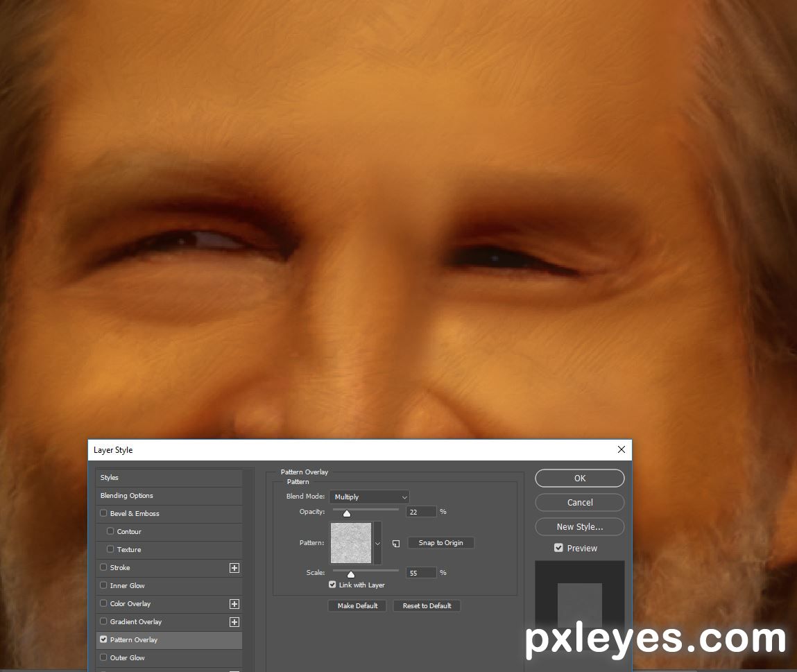Turn on the Inner Glow checkbox
This screenshot has width=797, height=672.
tap(103, 585)
